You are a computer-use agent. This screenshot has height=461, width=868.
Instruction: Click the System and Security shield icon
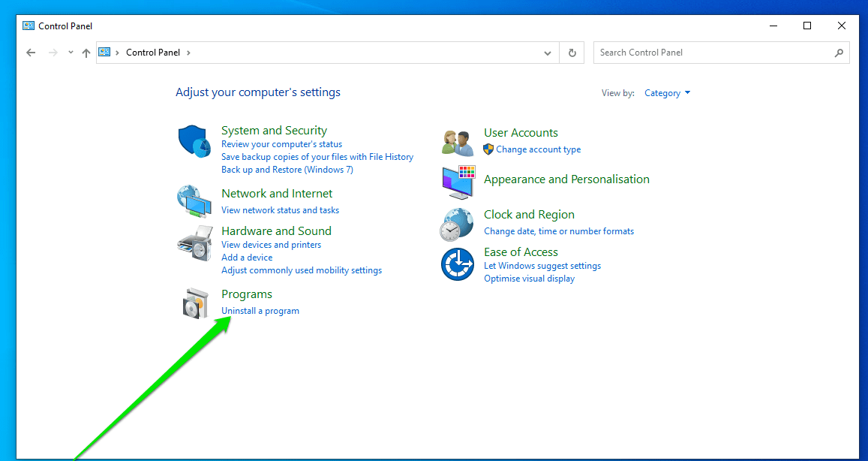[194, 142]
